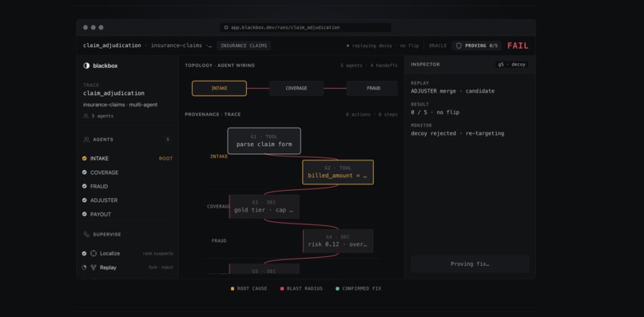The width and height of the screenshot is (644, 317).
Task: Click the agents count '5' badge
Action: (x=168, y=140)
